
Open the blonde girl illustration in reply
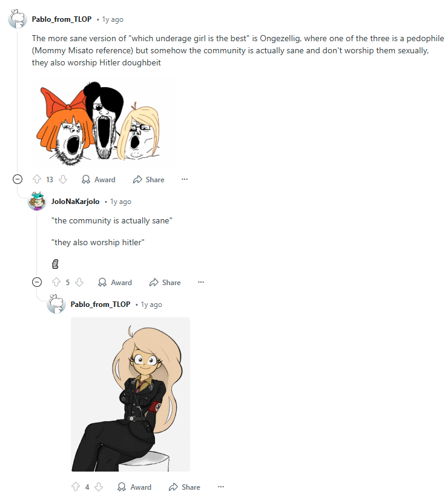130,394
